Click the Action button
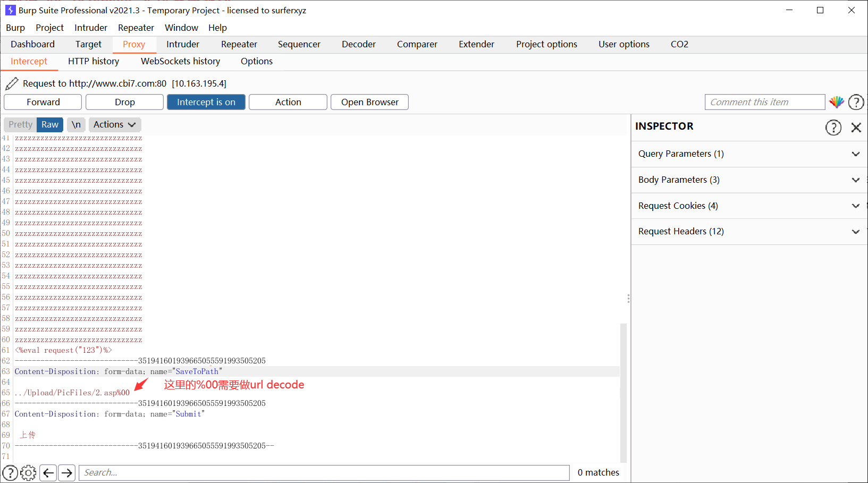The image size is (868, 483). pos(288,102)
